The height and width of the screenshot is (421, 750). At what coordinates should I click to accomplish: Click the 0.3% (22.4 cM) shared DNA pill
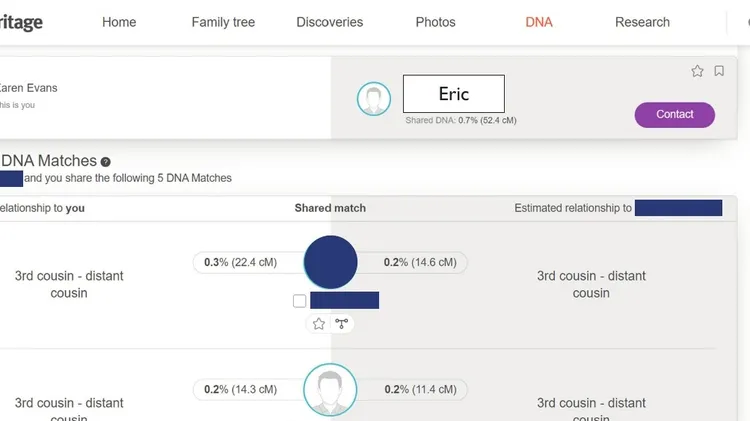pos(241,262)
